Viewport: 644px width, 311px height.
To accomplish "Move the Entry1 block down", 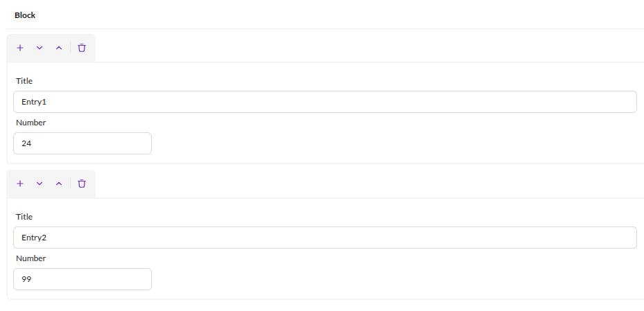I will click(x=40, y=48).
